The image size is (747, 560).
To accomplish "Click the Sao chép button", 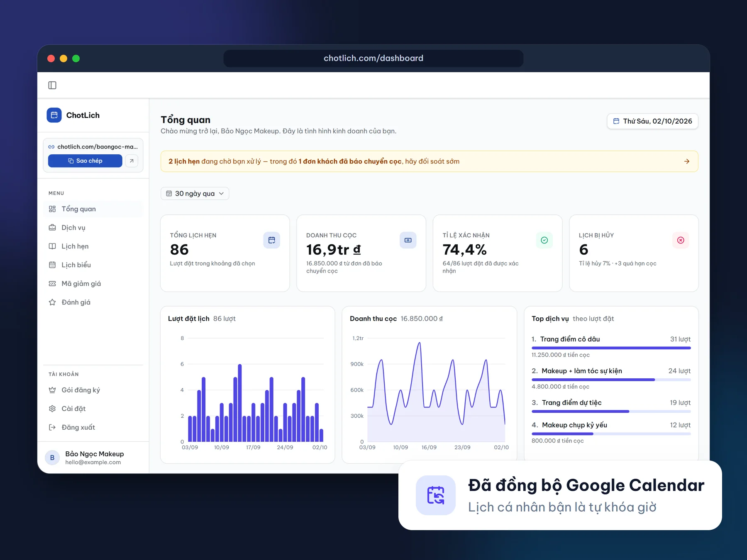I will [x=85, y=161].
